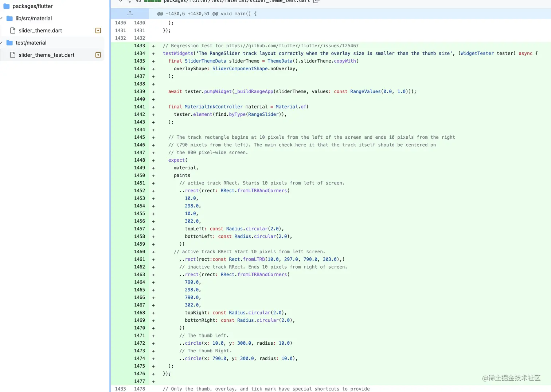Click the 'Rect.fromLTRB(10.0, 297.0, 790.0, 303.0)' line

point(262,260)
